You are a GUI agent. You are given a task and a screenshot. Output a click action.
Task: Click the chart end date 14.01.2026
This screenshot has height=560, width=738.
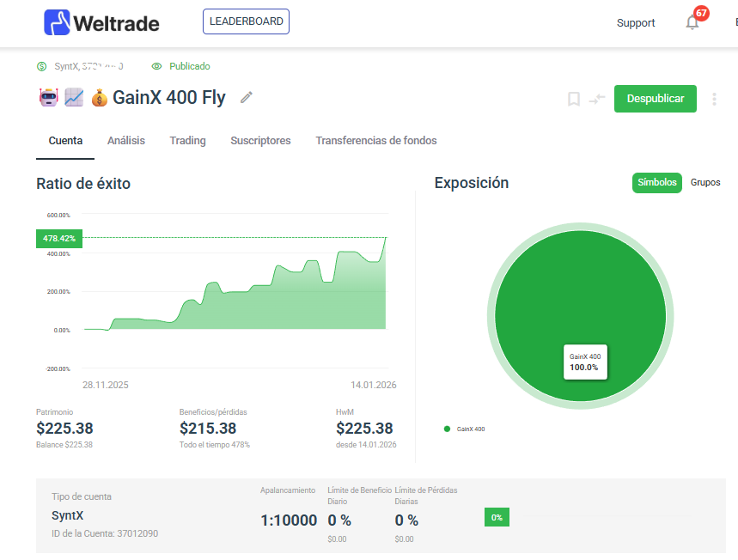click(x=373, y=385)
